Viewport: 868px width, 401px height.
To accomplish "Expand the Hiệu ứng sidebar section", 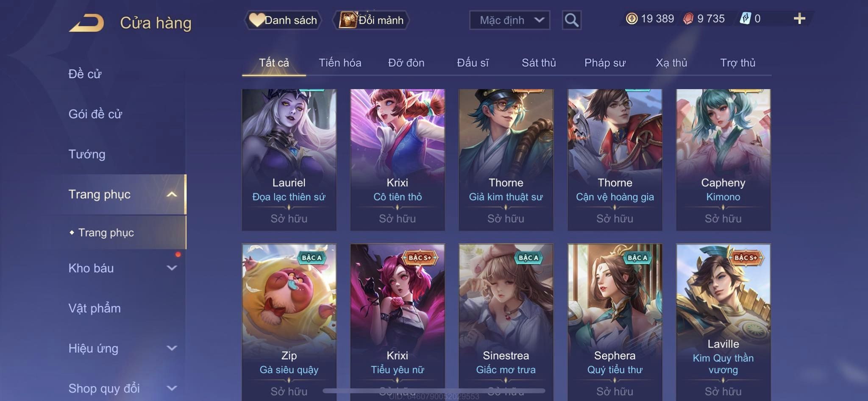I will click(x=172, y=348).
